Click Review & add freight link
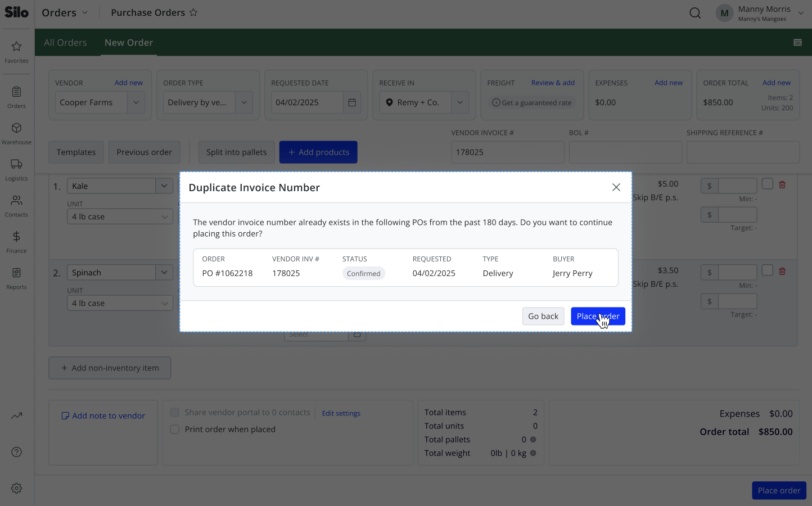 (553, 83)
